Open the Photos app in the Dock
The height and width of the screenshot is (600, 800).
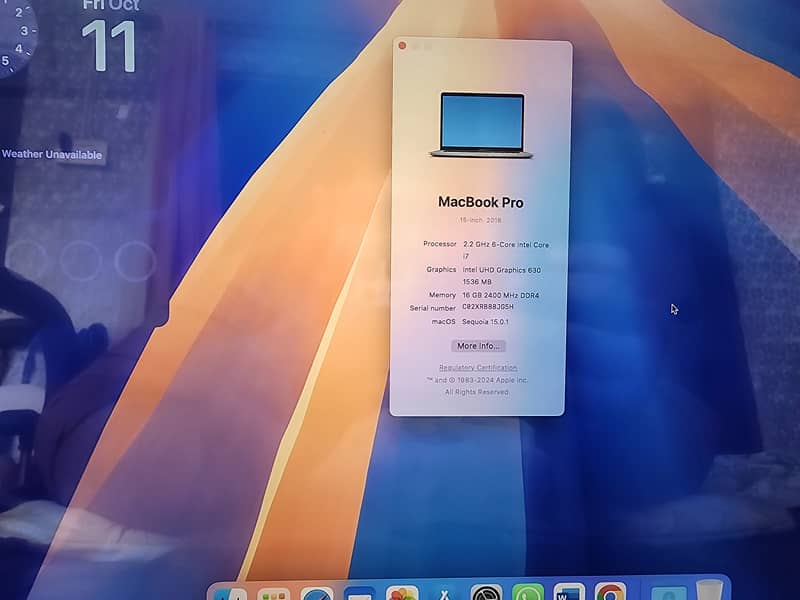pyautogui.click(x=402, y=592)
